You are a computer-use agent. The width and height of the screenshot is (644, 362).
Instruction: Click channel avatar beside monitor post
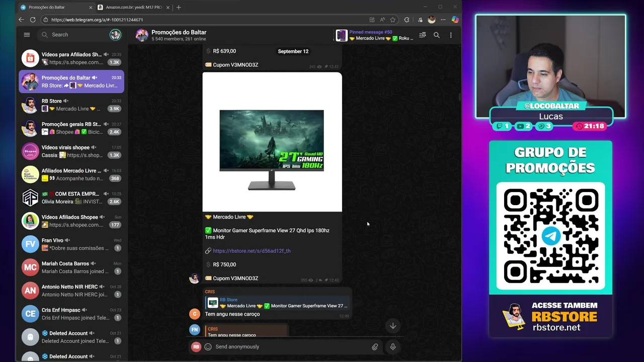coord(194,279)
